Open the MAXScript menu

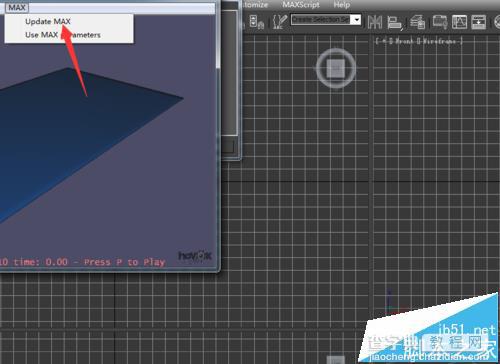click(301, 5)
